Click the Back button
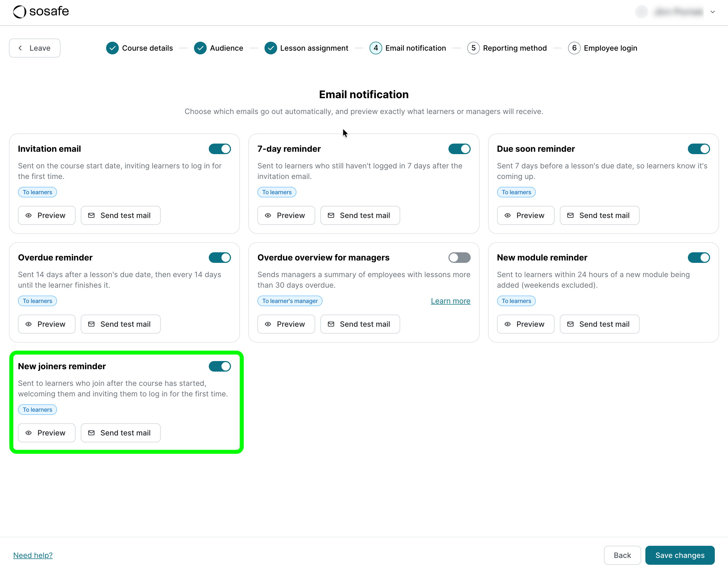Image resolution: width=728 pixels, height=569 pixels. coord(622,555)
